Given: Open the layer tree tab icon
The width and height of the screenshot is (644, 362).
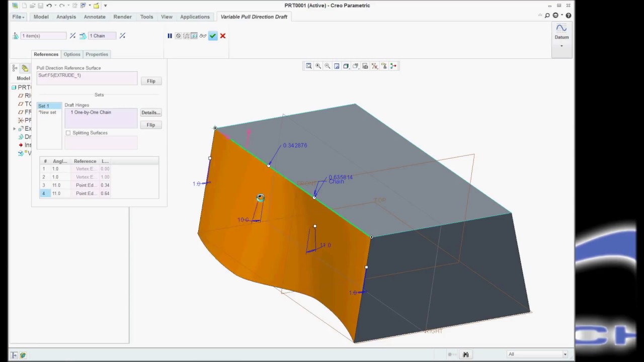Looking at the screenshot, I should tap(25, 68).
